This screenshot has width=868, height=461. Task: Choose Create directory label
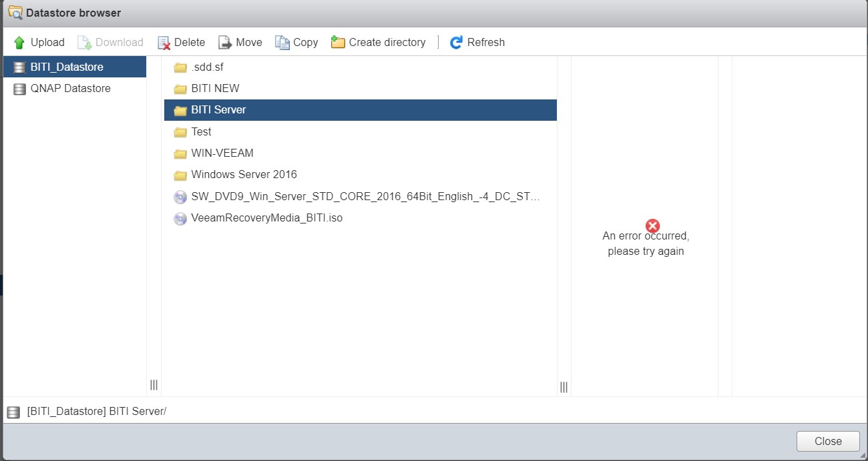point(387,42)
